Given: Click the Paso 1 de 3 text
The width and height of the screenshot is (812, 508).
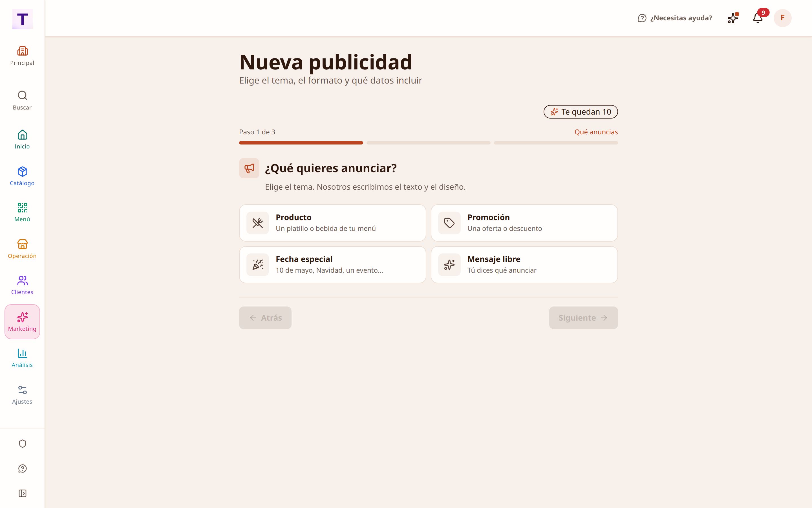Looking at the screenshot, I should pos(257,132).
